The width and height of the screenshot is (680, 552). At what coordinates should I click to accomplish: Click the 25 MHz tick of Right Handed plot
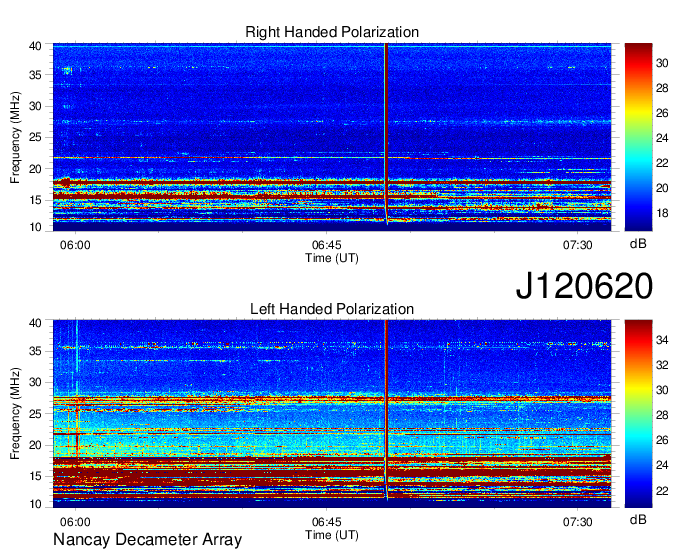click(x=35, y=137)
